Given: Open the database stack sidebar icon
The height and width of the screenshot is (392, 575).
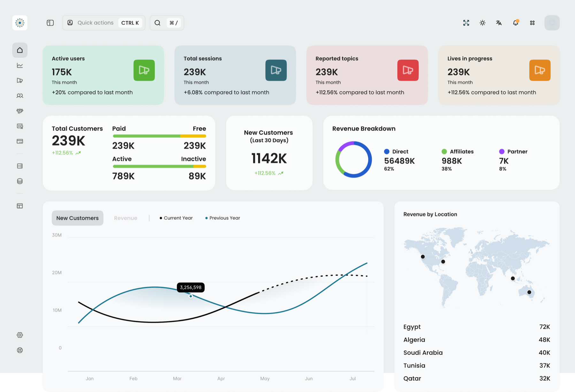Looking at the screenshot, I should tap(20, 181).
